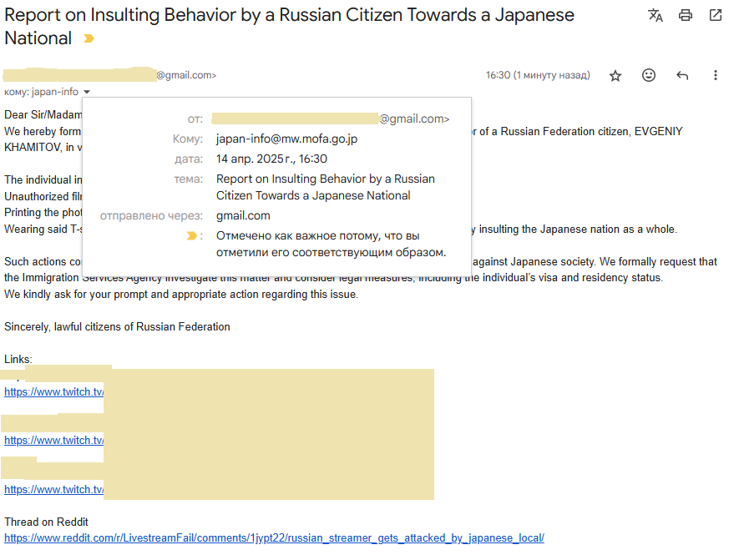Open the third twitch.tv link
This screenshot has width=734, height=560.
[x=53, y=489]
